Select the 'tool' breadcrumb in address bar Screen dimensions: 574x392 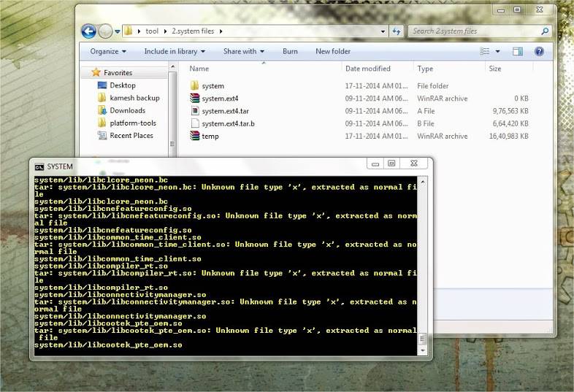pyautogui.click(x=152, y=31)
